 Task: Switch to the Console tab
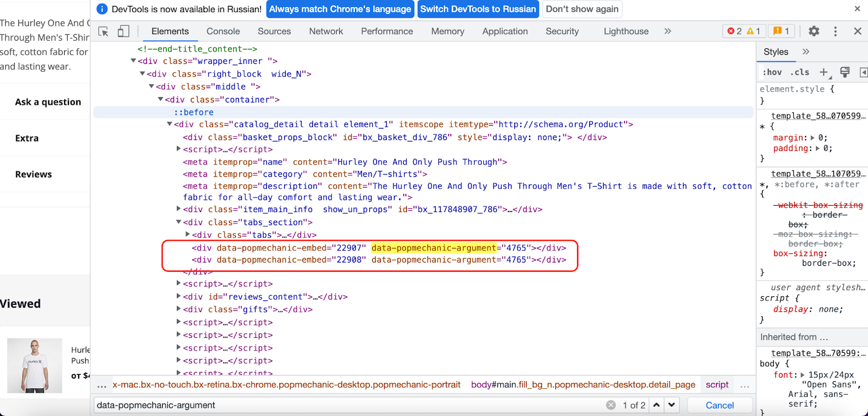click(223, 31)
